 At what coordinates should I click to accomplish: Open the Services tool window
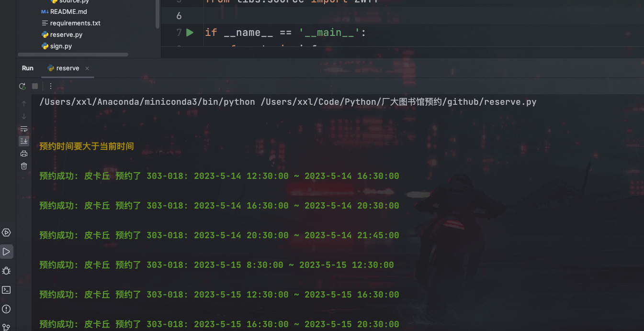tap(6, 232)
